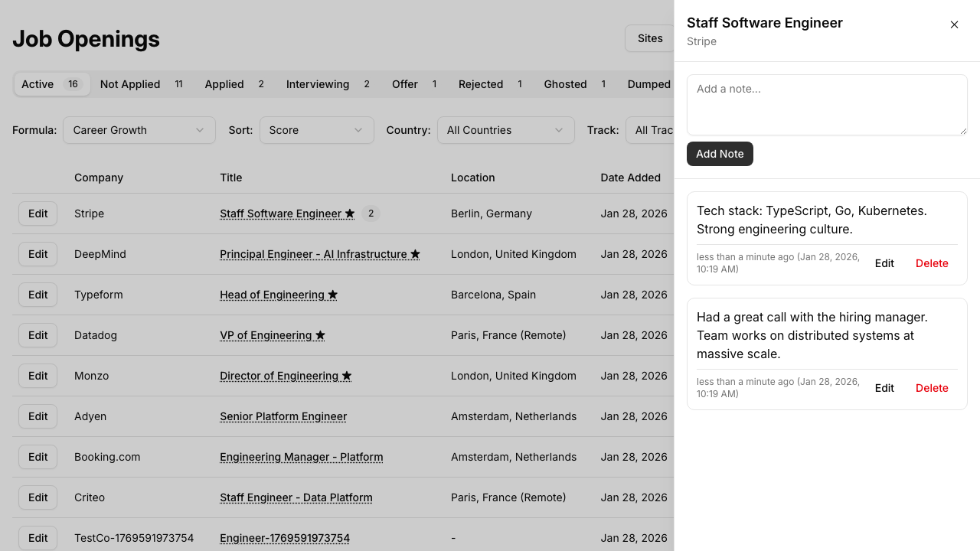Viewport: 980px width, 551px height.
Task: Click the Sites button
Action: pos(649,38)
